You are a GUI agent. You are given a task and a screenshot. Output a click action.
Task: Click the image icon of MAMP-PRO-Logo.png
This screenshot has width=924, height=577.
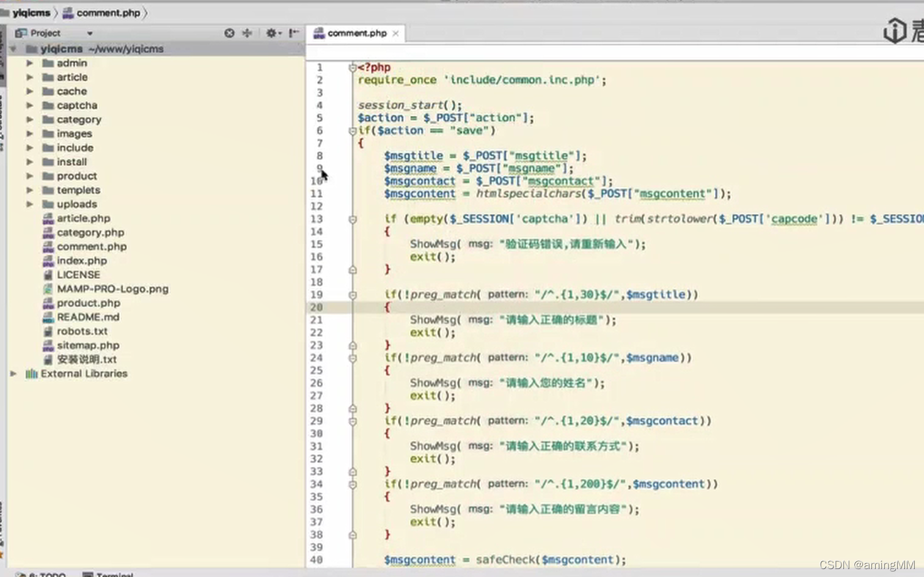(48, 288)
